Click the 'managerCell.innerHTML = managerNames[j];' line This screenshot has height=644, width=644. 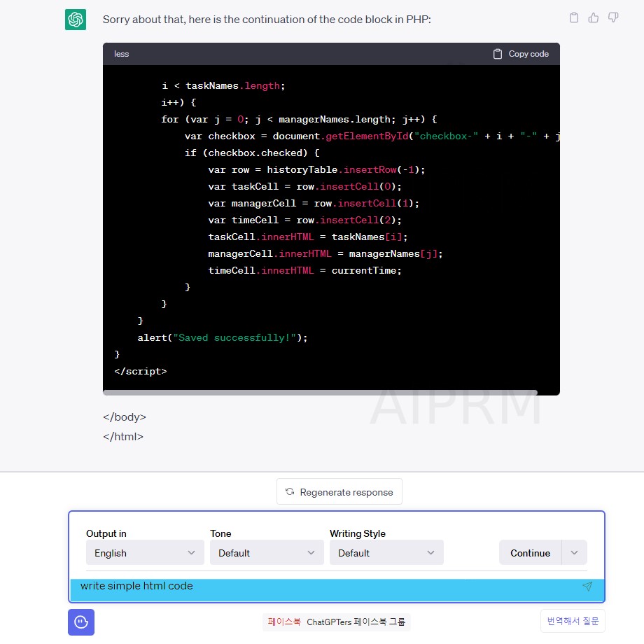[x=325, y=253]
